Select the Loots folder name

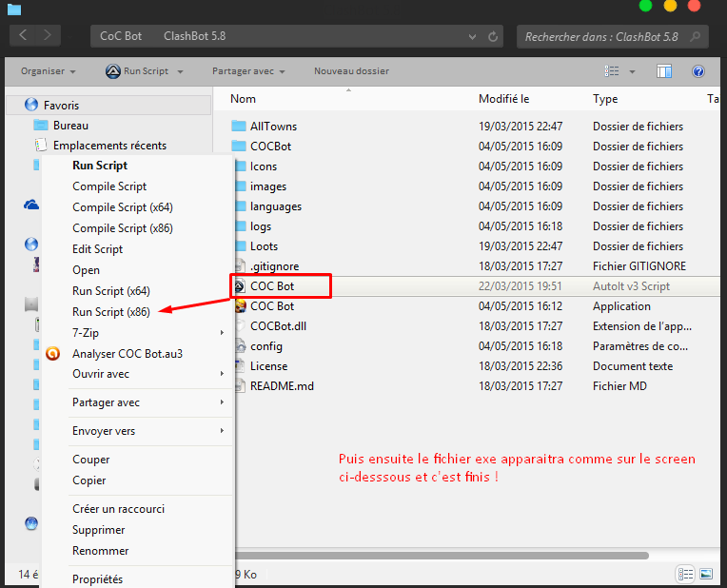coord(264,245)
